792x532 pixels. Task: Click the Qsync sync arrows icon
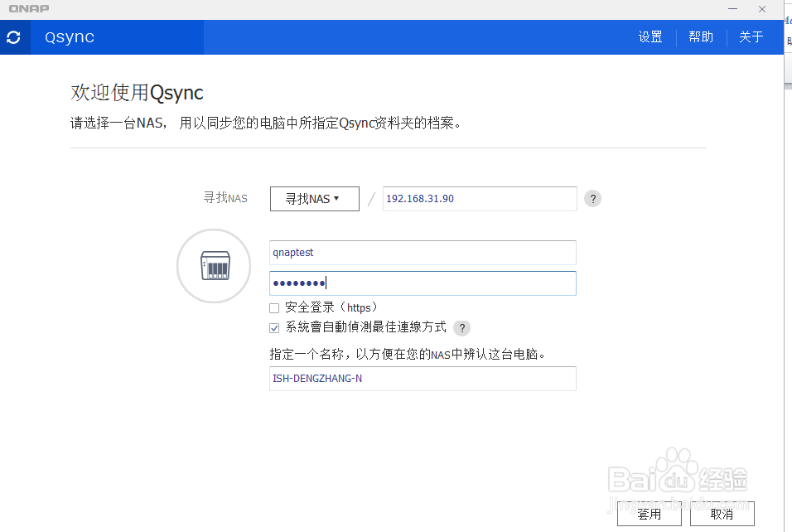13,37
